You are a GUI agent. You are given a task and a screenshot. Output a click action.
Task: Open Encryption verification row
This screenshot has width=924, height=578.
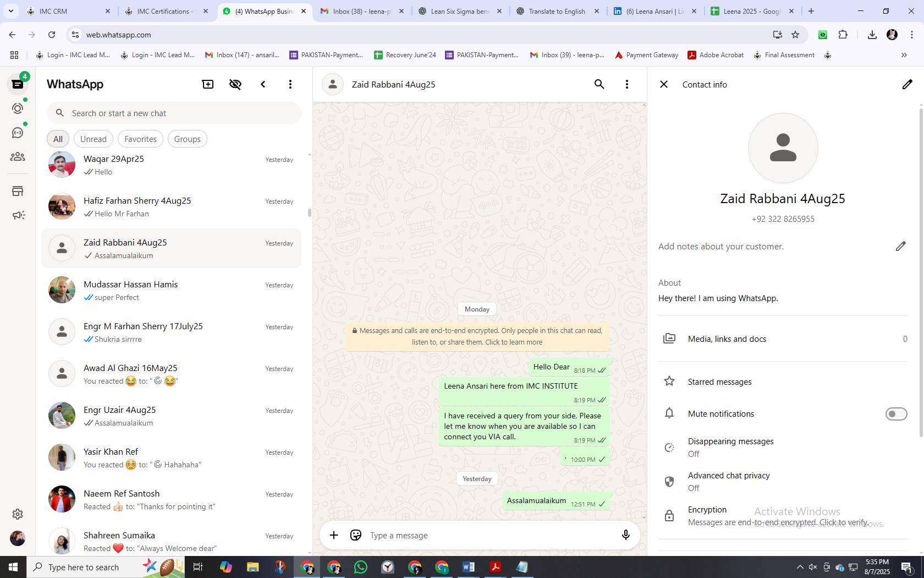[x=783, y=516]
